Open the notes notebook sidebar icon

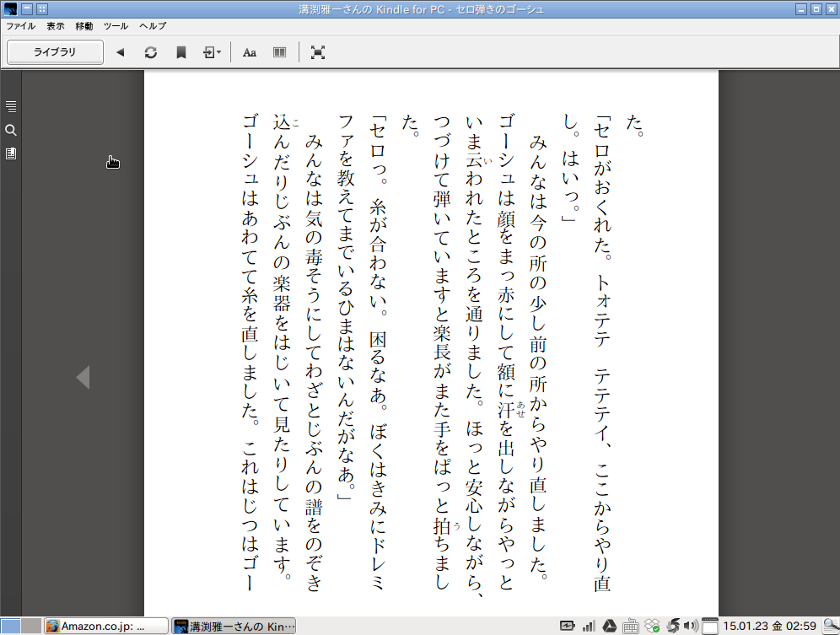[x=11, y=153]
